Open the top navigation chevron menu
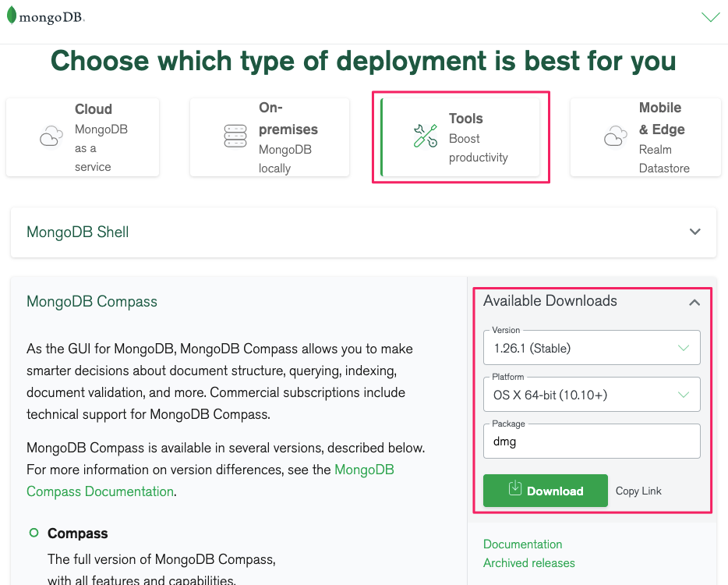 pyautogui.click(x=709, y=16)
